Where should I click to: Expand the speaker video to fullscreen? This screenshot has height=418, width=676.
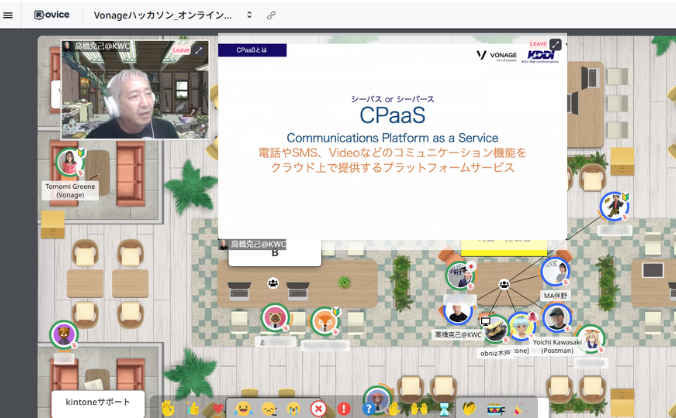[x=199, y=50]
